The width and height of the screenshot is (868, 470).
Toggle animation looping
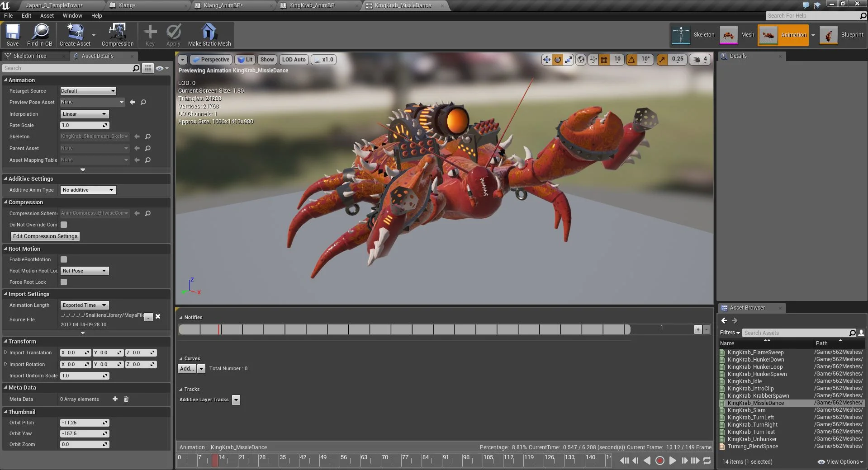click(707, 461)
